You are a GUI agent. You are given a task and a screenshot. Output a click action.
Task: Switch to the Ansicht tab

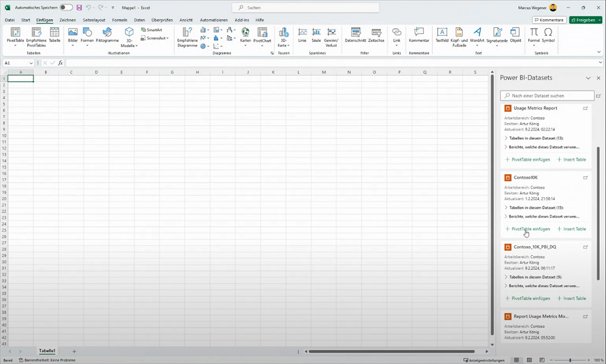click(x=186, y=20)
